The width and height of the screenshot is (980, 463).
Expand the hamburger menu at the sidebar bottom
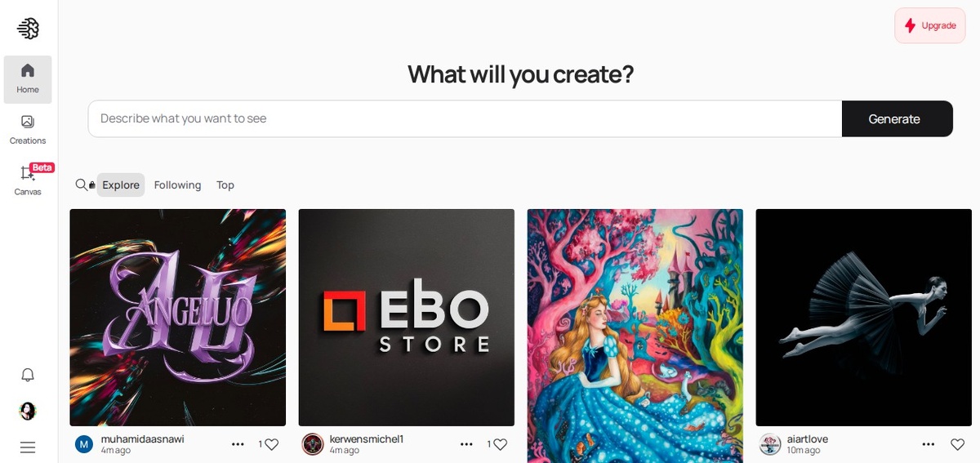28,447
